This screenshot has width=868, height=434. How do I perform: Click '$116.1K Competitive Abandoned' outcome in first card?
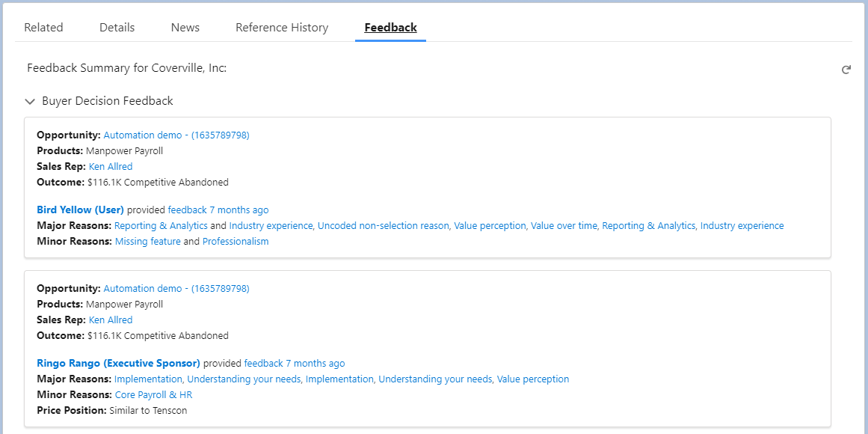(x=158, y=183)
